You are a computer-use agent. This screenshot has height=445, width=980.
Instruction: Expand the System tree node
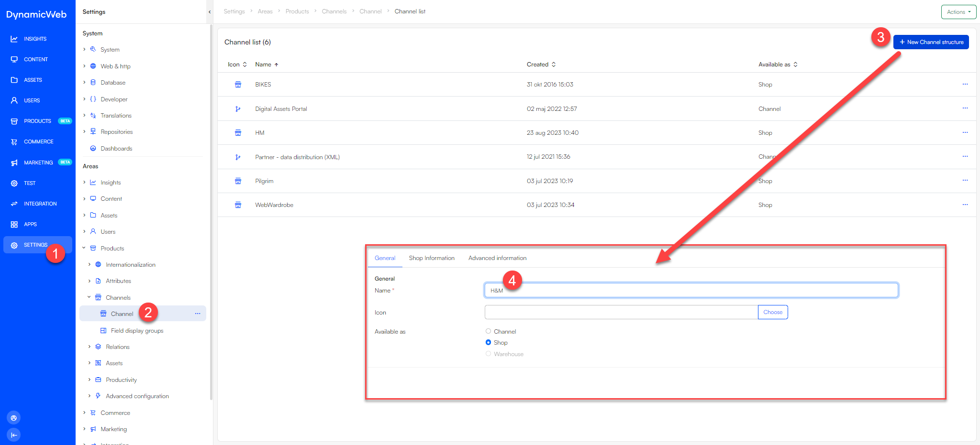coord(85,49)
